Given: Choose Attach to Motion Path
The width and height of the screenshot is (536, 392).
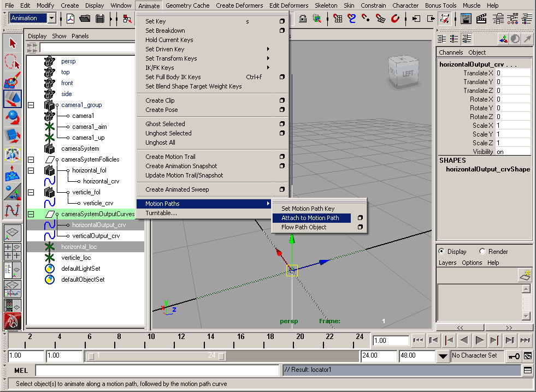Looking at the screenshot, I should 311,218.
